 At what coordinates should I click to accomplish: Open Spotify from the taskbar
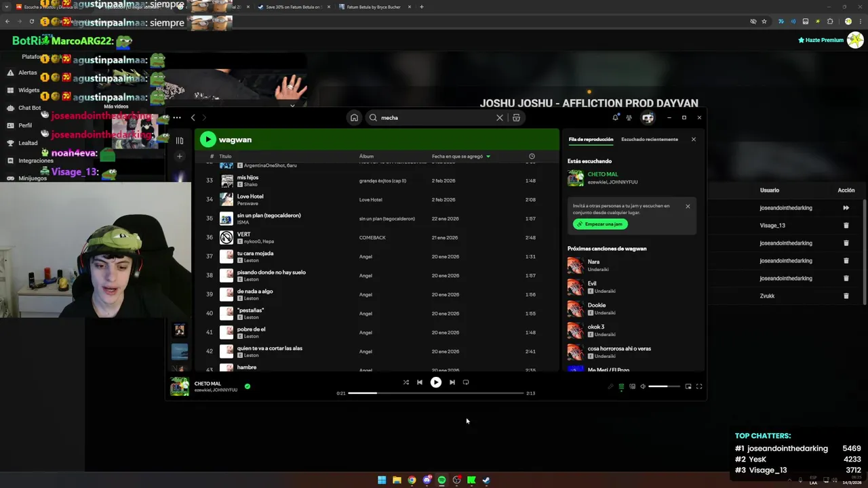click(x=441, y=480)
